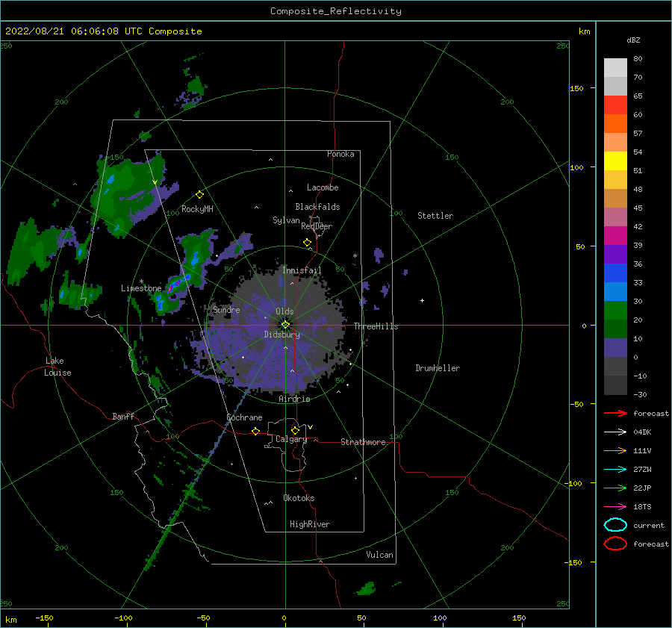Click the Calgary city label
672x628 pixels.
[x=291, y=439]
